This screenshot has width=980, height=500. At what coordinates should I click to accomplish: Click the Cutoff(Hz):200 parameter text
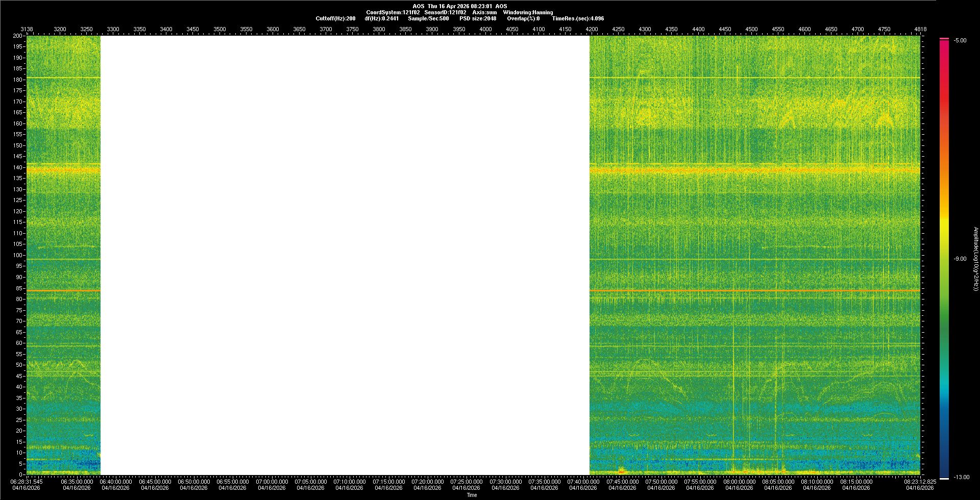[335, 18]
